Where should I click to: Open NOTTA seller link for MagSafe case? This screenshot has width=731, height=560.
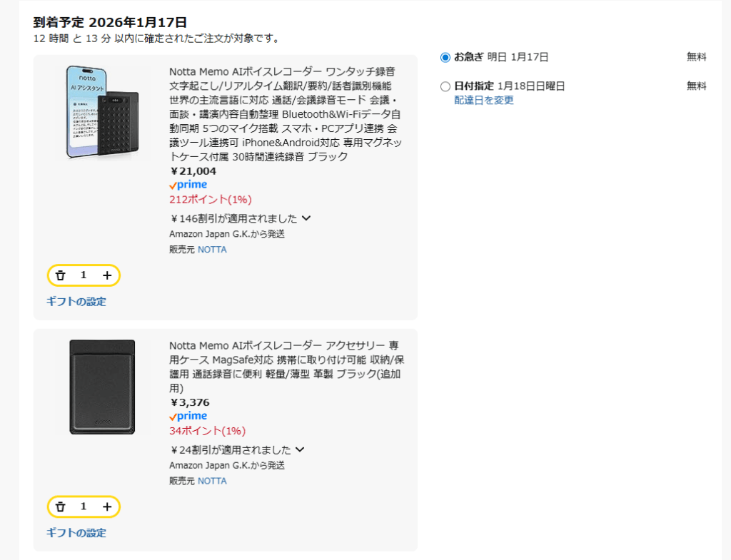[212, 481]
